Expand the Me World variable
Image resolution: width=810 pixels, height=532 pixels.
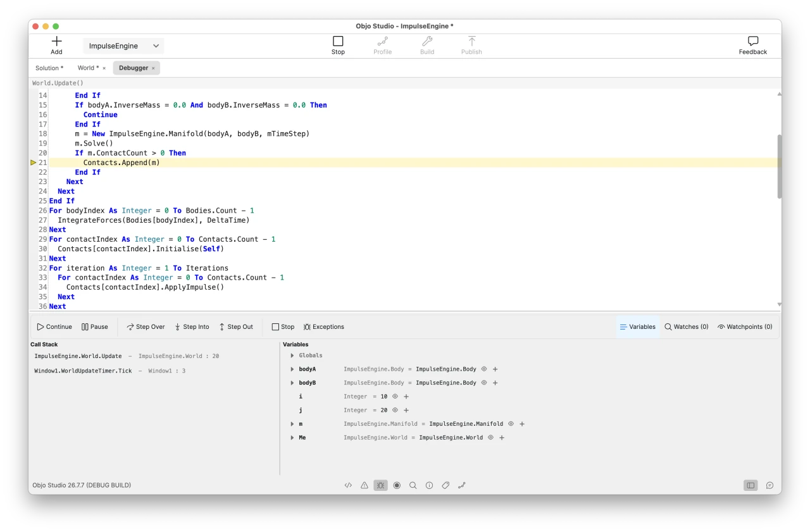pos(292,438)
